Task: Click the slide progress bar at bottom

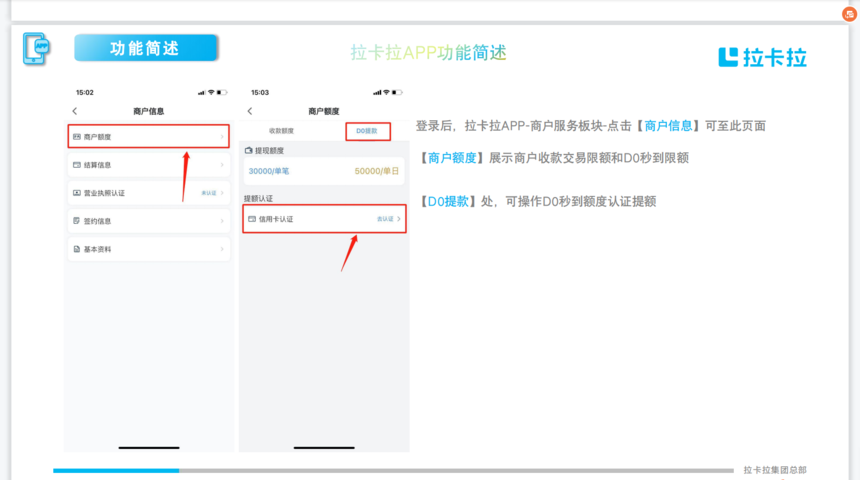Action: pos(393,470)
